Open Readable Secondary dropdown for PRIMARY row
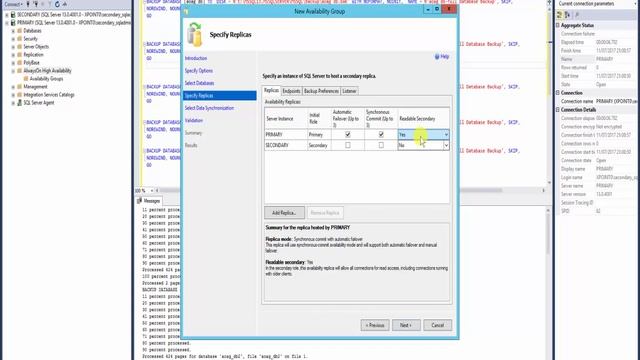The height and width of the screenshot is (360, 640). [446, 135]
